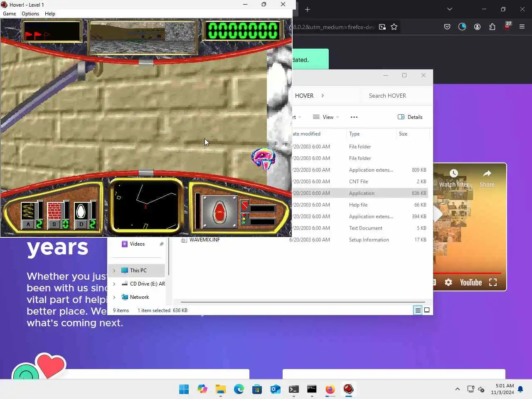Screen dimensions: 532x399
Task: Sort files by the Size column header
Action: [412, 134]
